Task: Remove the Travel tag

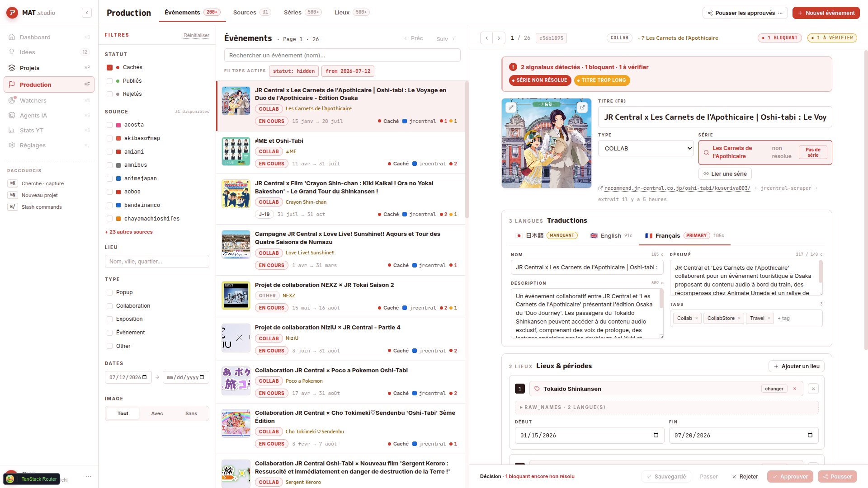Action: 769,318
